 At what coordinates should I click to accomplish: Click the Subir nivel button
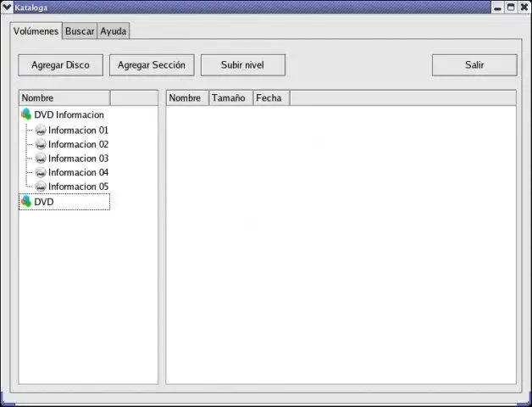coord(243,65)
